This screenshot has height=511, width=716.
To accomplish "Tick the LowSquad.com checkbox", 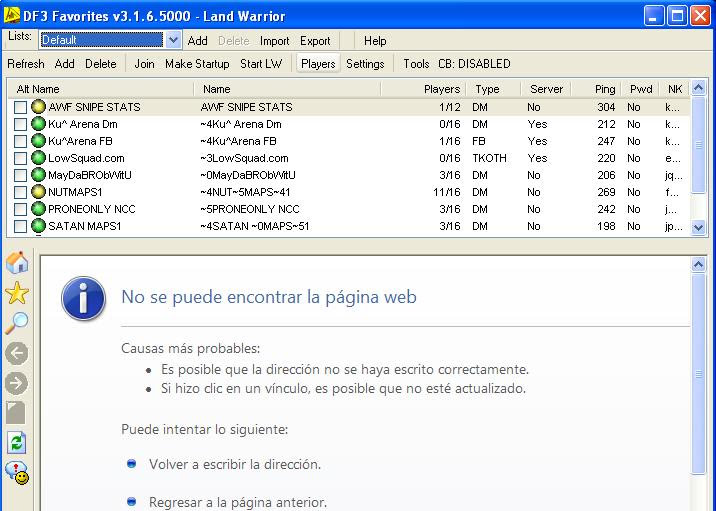I will tap(20, 158).
